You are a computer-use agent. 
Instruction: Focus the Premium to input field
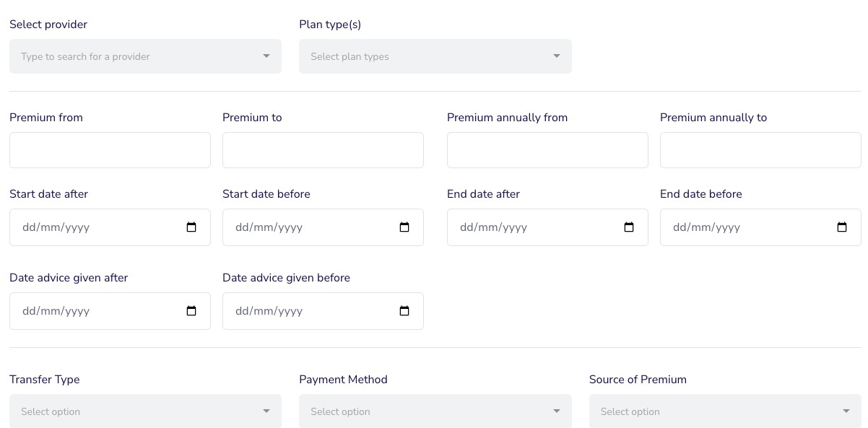click(x=323, y=150)
